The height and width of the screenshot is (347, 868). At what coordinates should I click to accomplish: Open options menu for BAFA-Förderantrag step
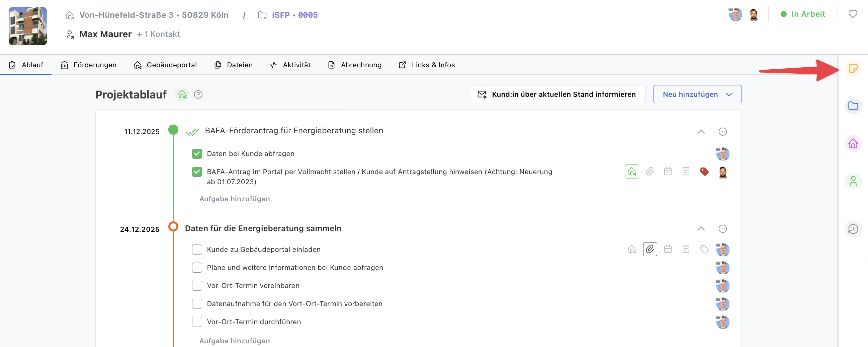(x=722, y=132)
